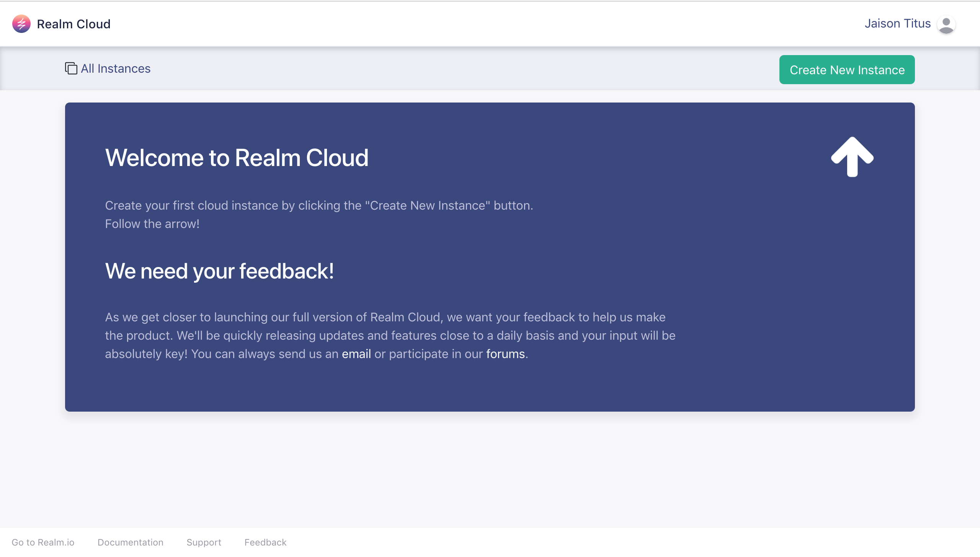Click the Welcome to Realm Cloud heading
980x557 pixels.
237,158
